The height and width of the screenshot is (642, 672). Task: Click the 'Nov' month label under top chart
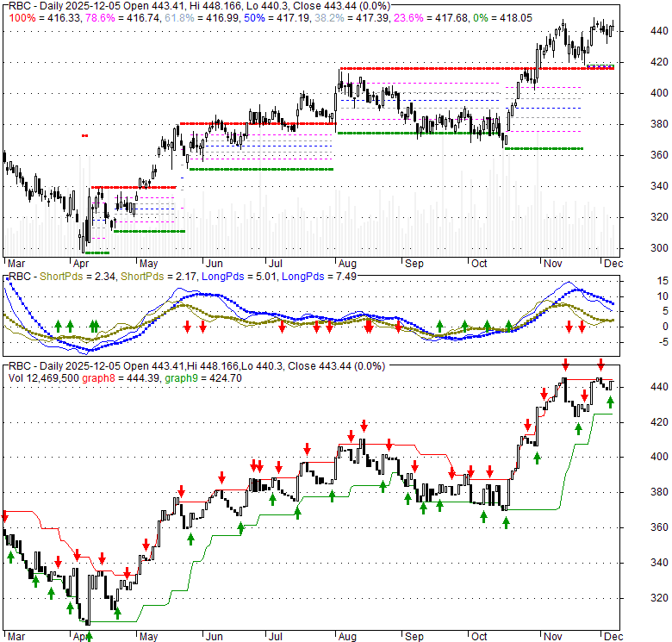tap(552, 264)
